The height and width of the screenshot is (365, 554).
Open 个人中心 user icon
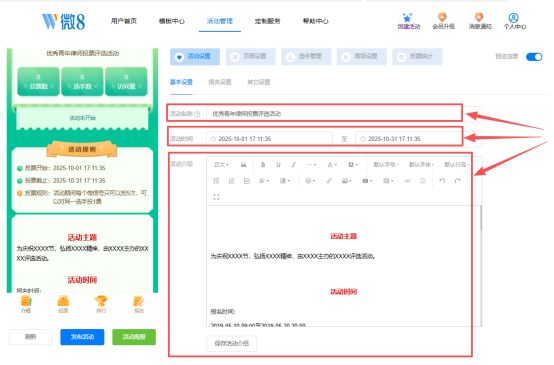[513, 17]
